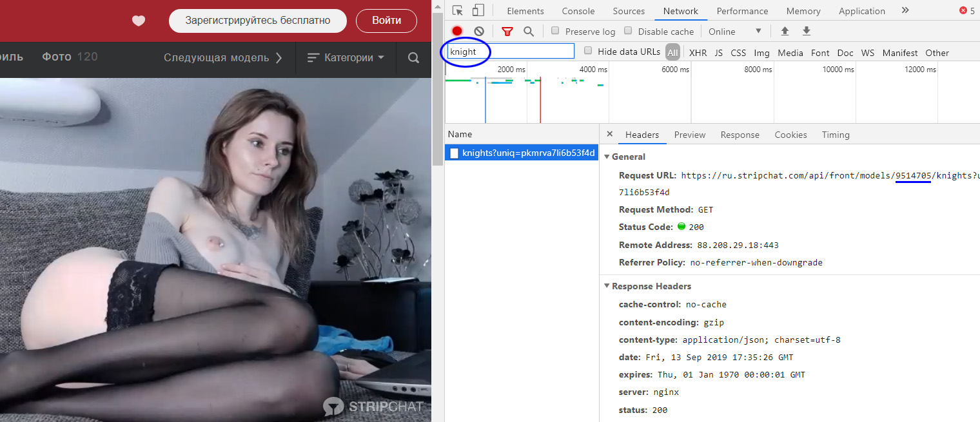Enable the Preserve log checkbox
The width and height of the screenshot is (980, 422).
click(x=555, y=31)
